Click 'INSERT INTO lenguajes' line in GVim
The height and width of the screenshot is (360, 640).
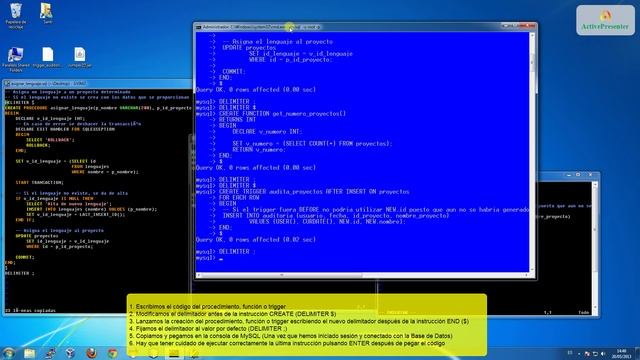click(91, 209)
